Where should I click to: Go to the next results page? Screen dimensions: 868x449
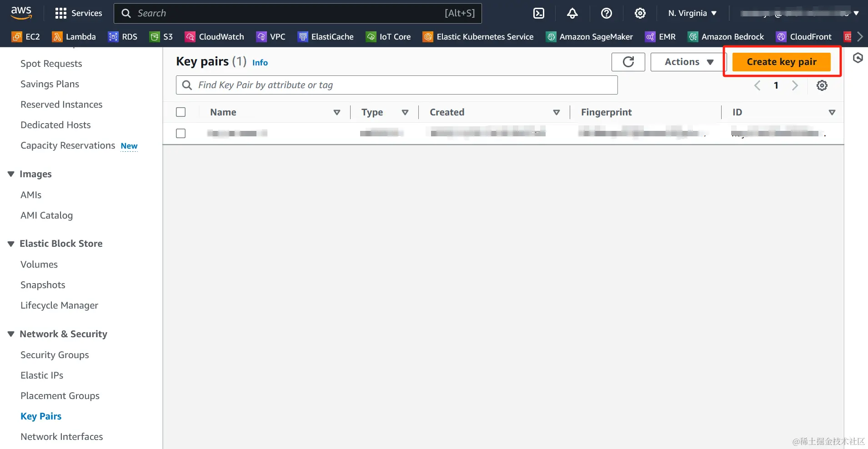[795, 85]
